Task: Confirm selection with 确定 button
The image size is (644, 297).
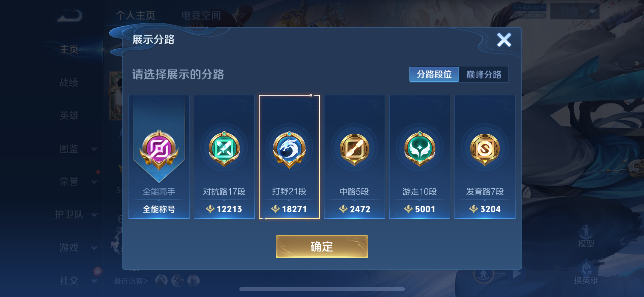Action: (322, 246)
